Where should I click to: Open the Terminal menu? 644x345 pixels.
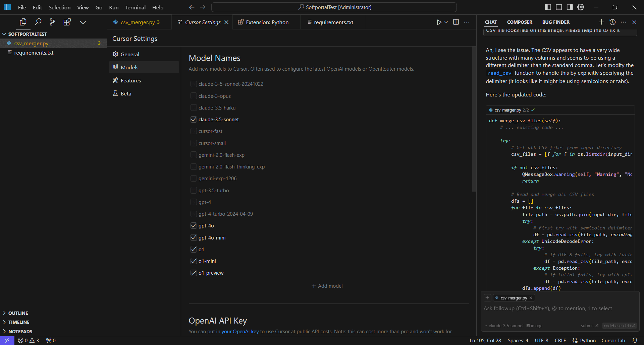click(x=135, y=7)
